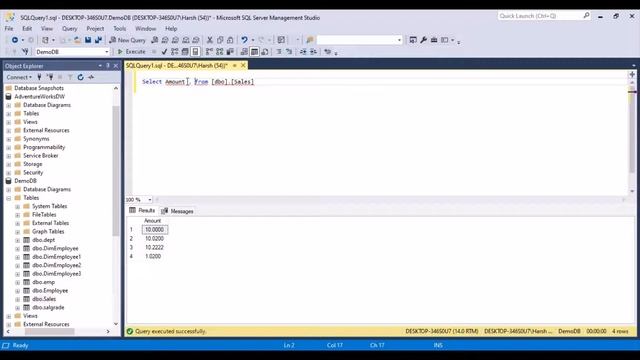The image size is (640, 360).
Task: Open the Query Options toolbar icon
Action: (185, 52)
